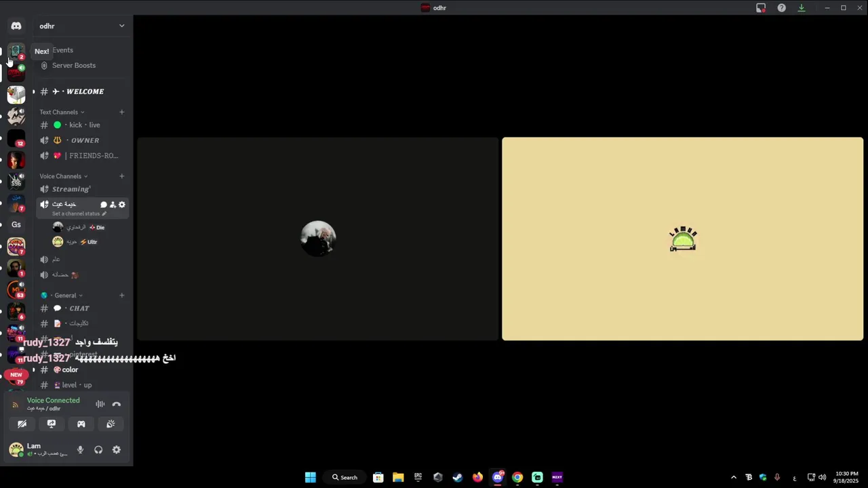The height and width of the screenshot is (488, 868).
Task: Mute the microphone in user panel
Action: [x=80, y=449]
